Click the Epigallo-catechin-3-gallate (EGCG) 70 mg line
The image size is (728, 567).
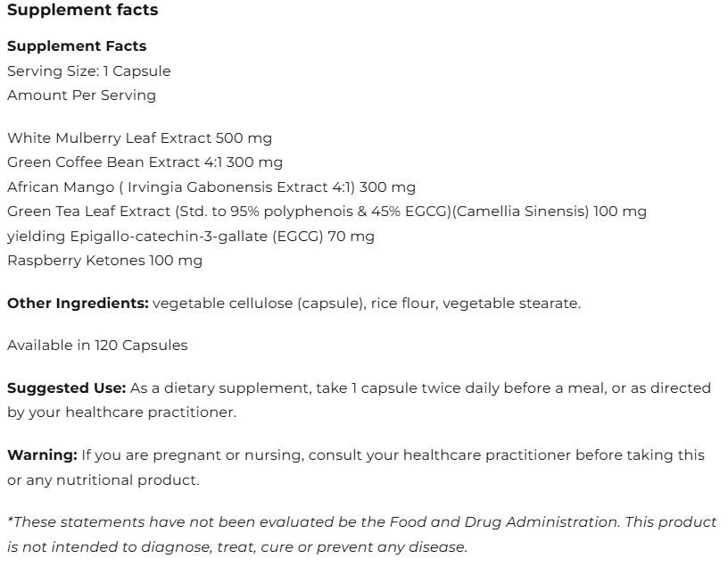click(190, 236)
